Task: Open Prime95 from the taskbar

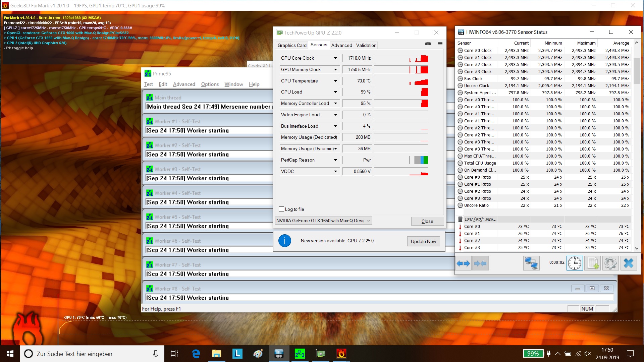Action: (300, 354)
